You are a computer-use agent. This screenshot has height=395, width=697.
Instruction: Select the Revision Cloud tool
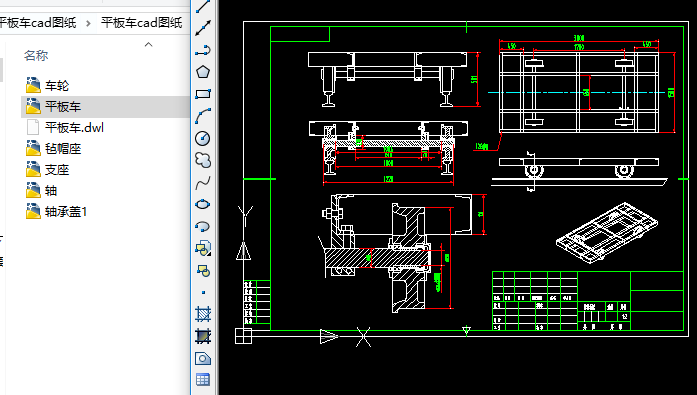pyautogui.click(x=203, y=160)
